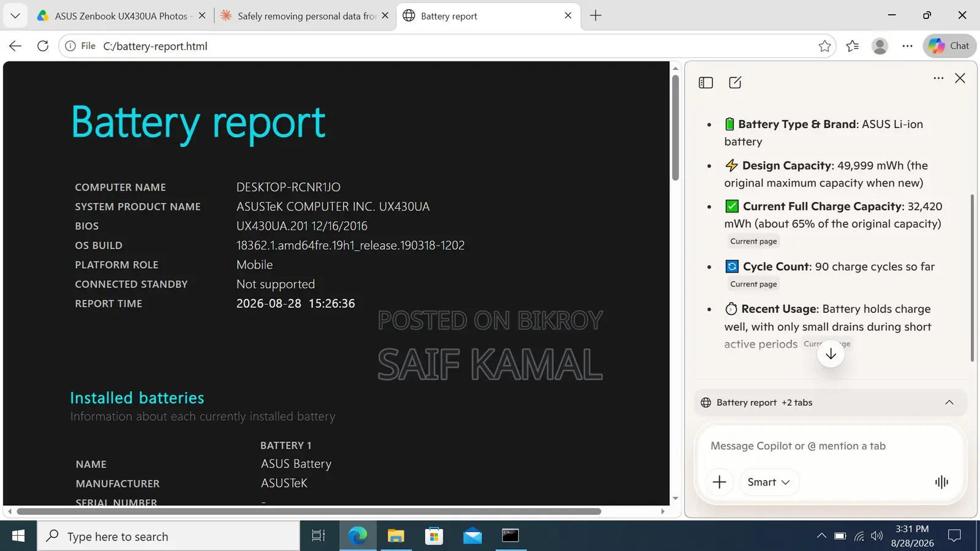Open the browser profile menu
Image resolution: width=980 pixels, height=551 pixels.
coord(880,46)
